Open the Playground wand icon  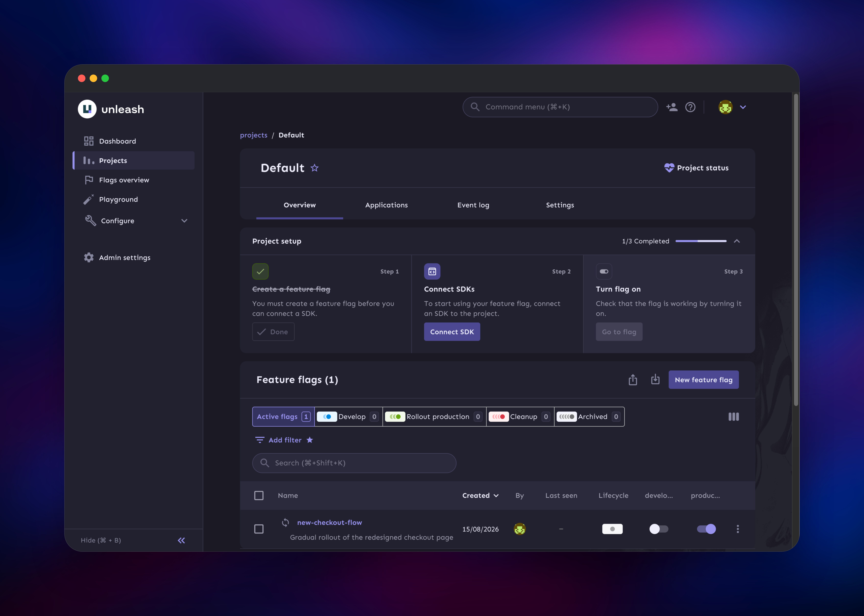(88, 199)
